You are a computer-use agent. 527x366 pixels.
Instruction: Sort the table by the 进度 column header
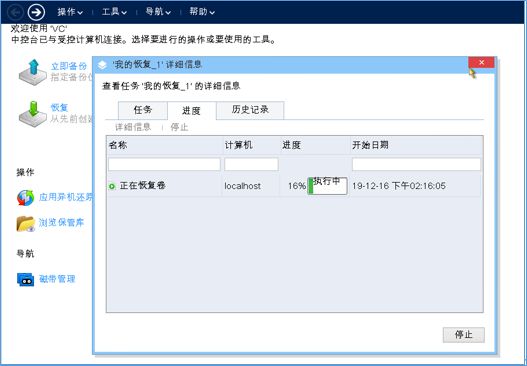click(x=315, y=145)
